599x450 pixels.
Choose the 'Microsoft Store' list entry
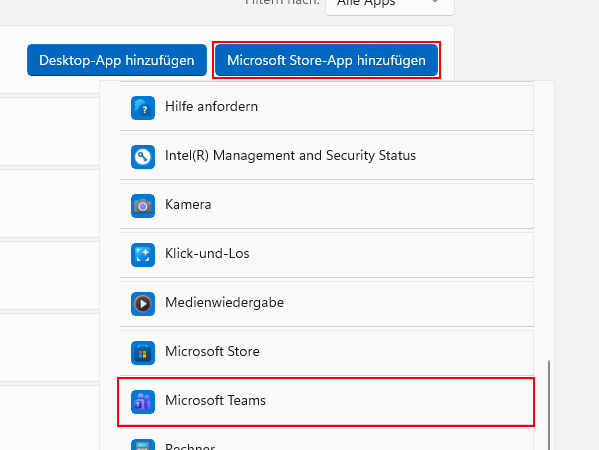pos(327,353)
